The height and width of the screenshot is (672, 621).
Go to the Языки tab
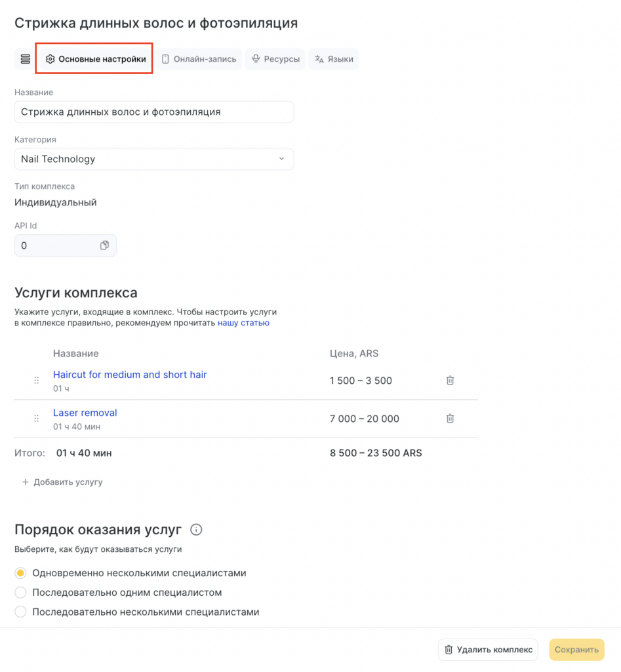click(334, 59)
